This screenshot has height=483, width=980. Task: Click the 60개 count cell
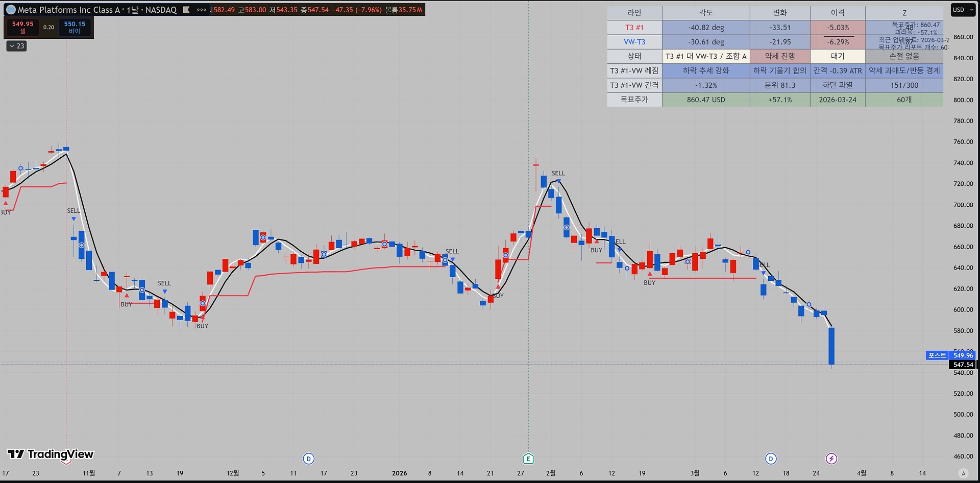coord(904,100)
